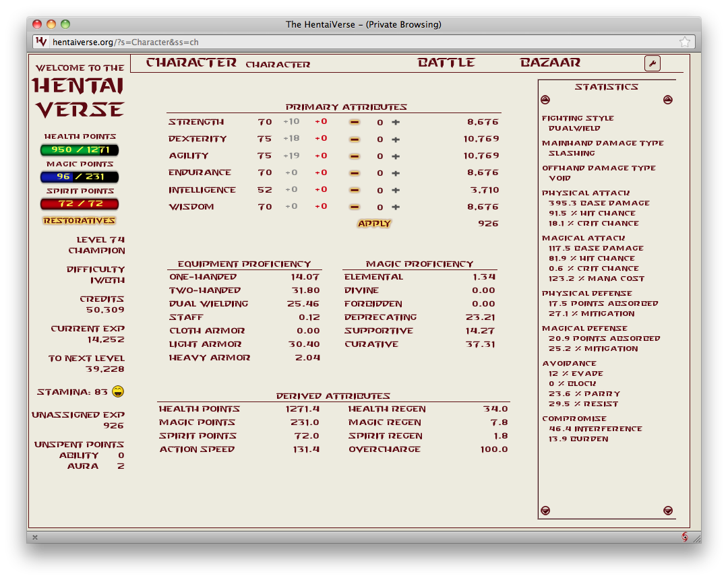Click the Character submenu label
The height and width of the screenshot is (580, 728).
click(278, 65)
